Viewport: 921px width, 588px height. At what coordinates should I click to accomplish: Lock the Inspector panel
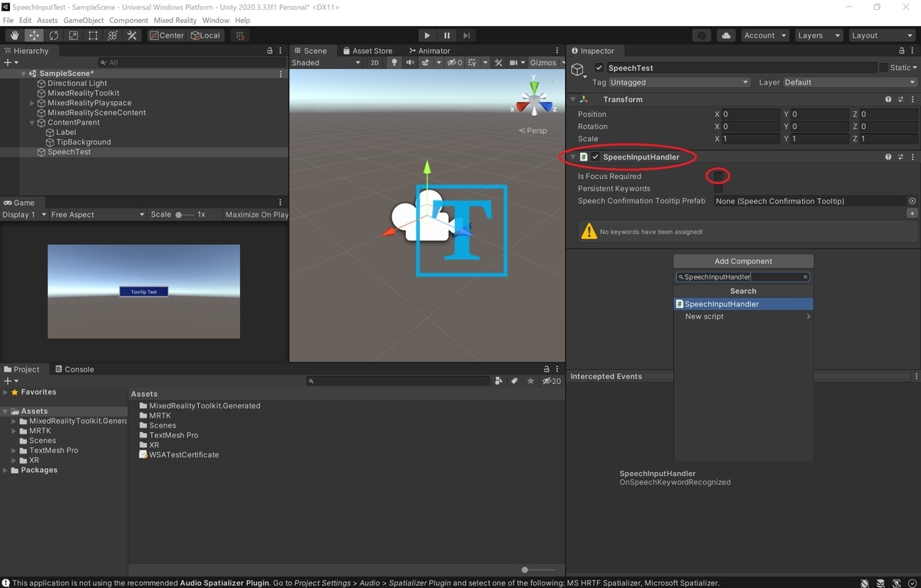903,51
